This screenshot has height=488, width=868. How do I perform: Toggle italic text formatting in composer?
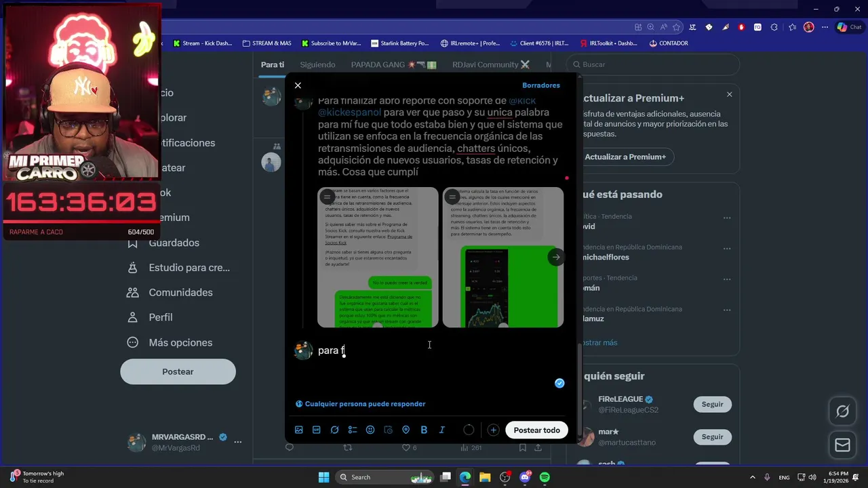coord(441,430)
